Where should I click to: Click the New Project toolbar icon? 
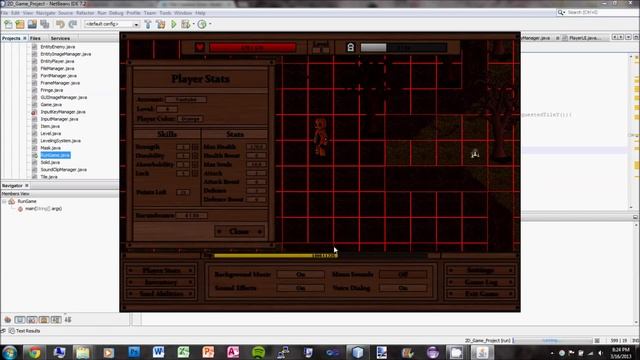[x=20, y=24]
